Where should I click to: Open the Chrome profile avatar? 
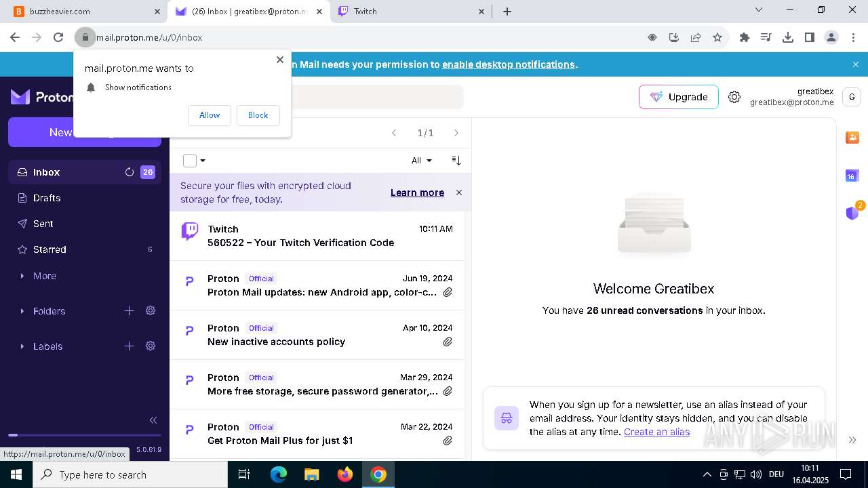(831, 37)
